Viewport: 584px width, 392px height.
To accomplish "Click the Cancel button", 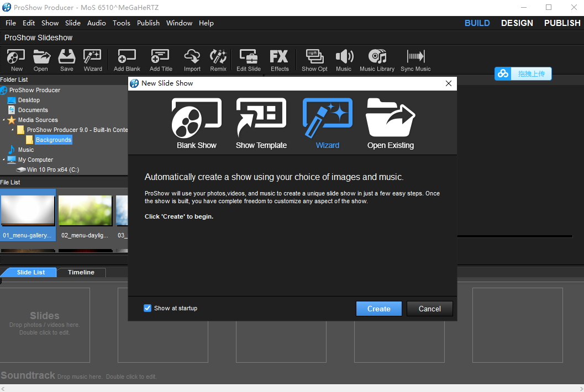I will tap(429, 309).
